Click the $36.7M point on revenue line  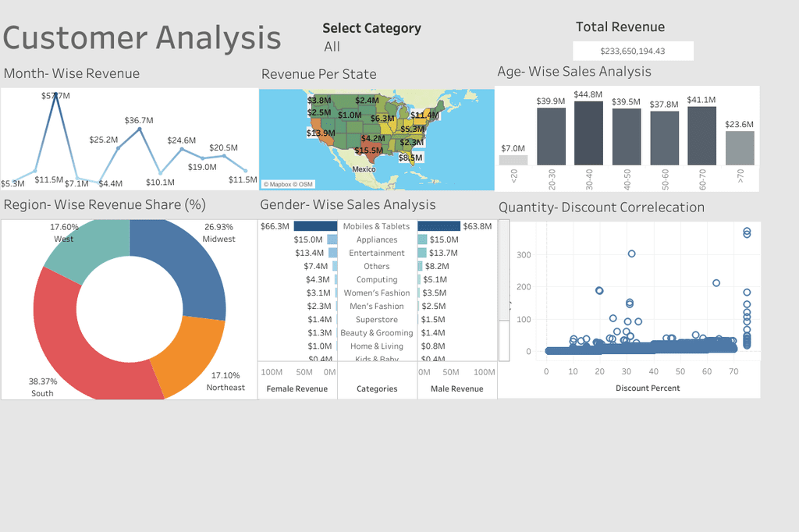(x=140, y=129)
